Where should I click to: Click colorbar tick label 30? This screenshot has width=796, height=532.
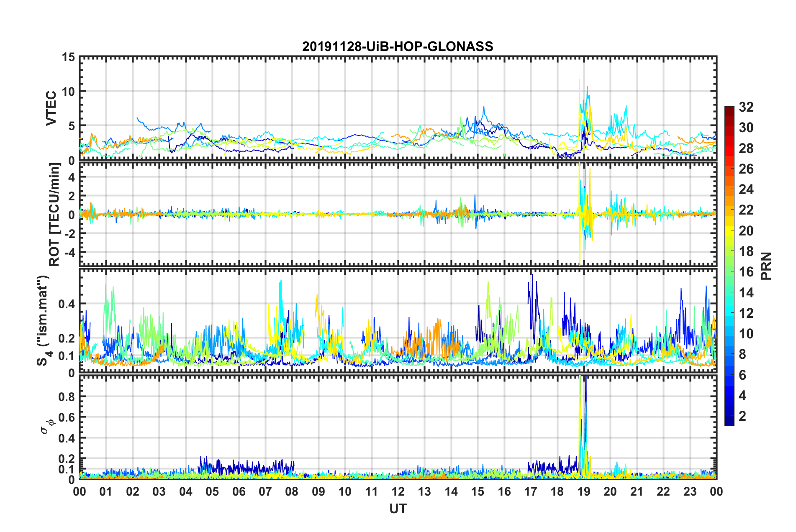click(746, 128)
